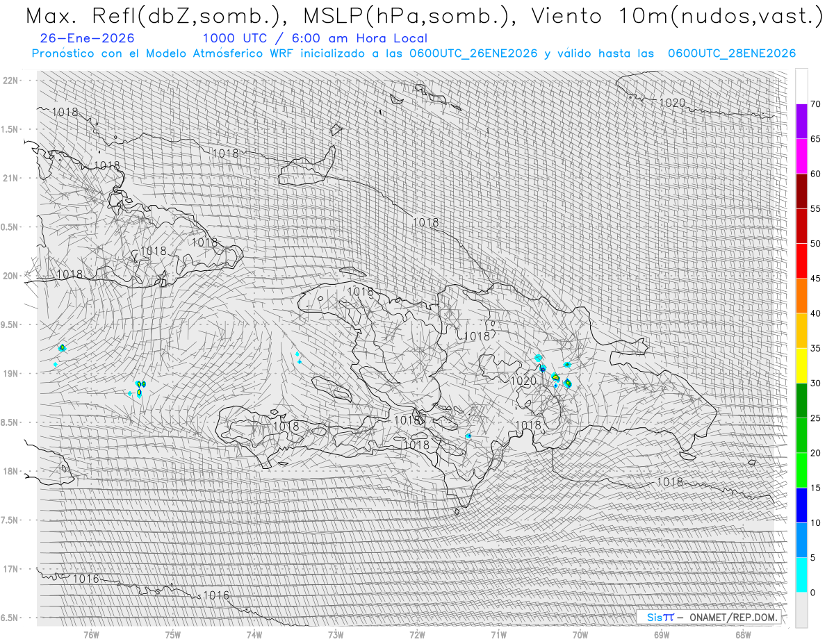
Task: Click the '20' value on the color scale
Action: coord(816,453)
